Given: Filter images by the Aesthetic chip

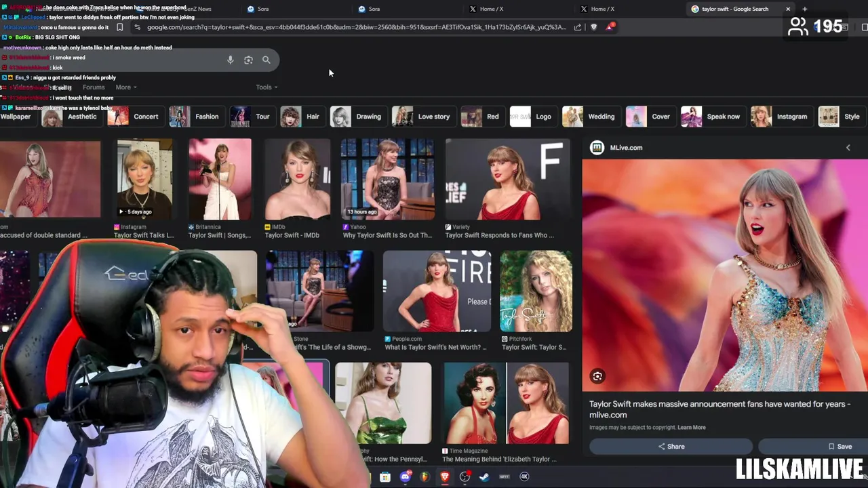Looking at the screenshot, I should (x=71, y=117).
